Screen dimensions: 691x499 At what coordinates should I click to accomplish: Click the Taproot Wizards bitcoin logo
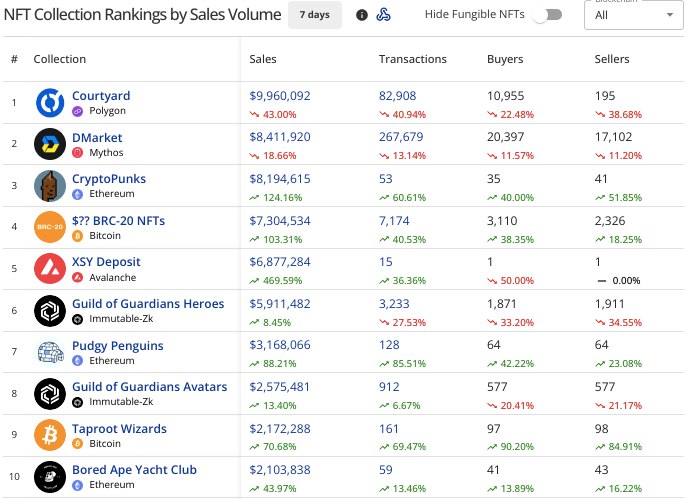50,435
